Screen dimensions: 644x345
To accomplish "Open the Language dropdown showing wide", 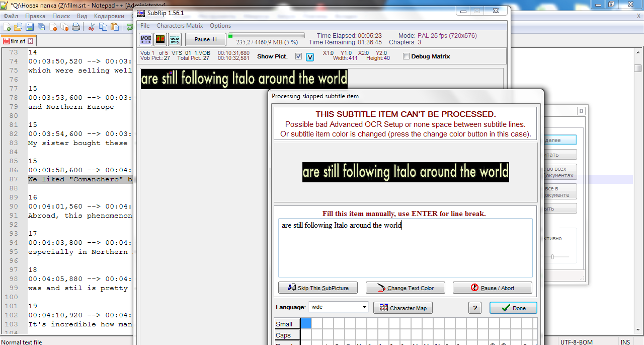I will coord(339,307).
